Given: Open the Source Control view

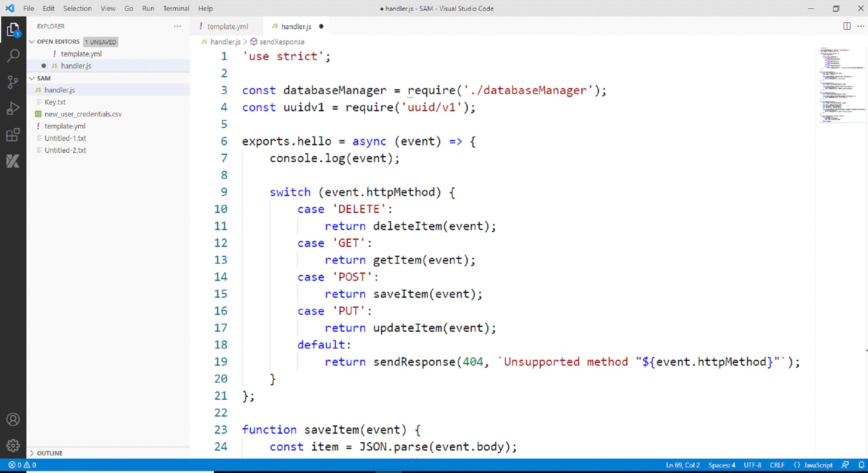Looking at the screenshot, I should [13, 82].
